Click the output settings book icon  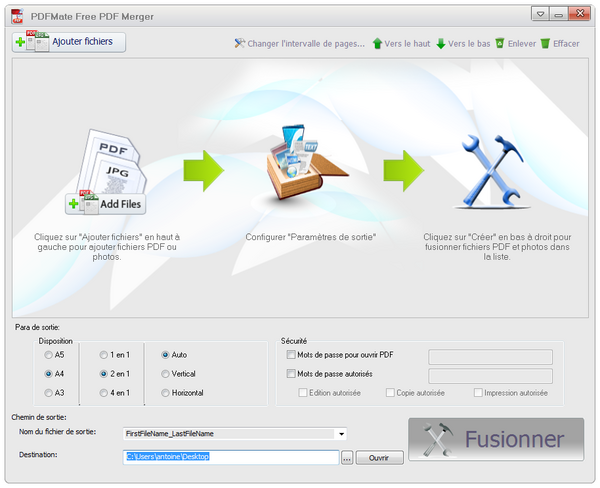coord(307,162)
